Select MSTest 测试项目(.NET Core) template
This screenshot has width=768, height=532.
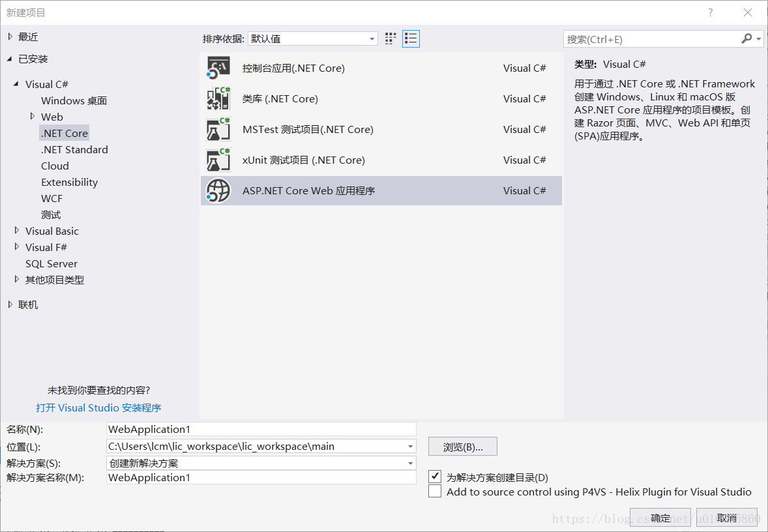[381, 129]
